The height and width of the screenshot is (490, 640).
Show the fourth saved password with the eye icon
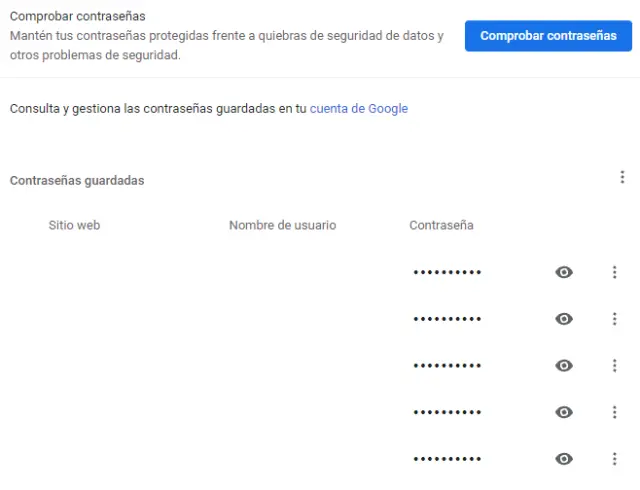click(x=564, y=412)
